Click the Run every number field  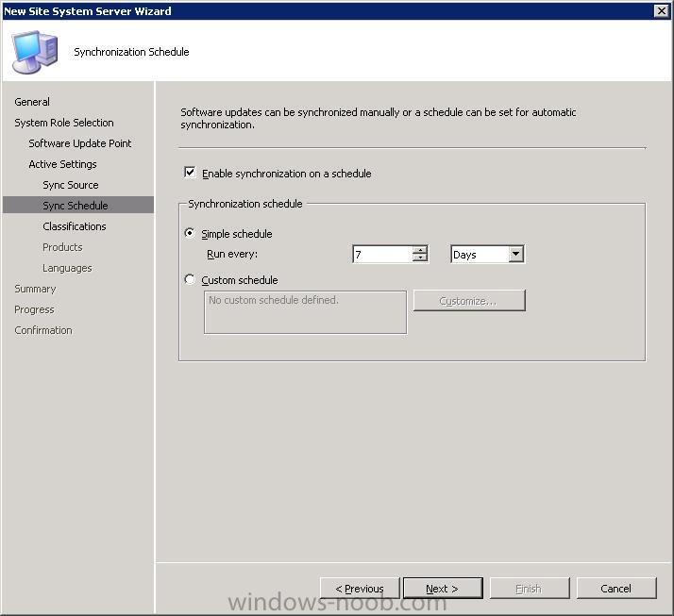pos(382,255)
